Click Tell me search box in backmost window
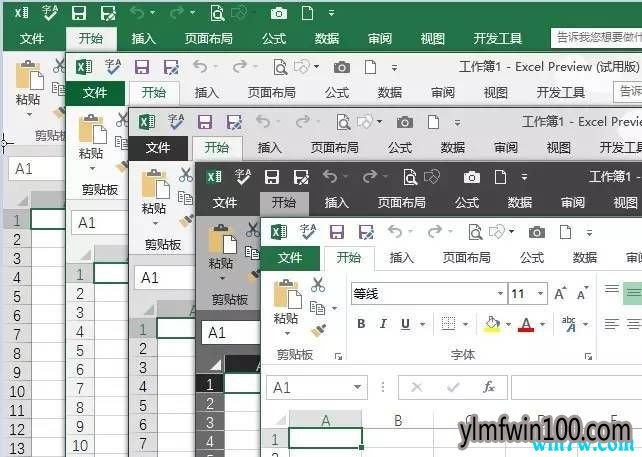This screenshot has height=457, width=642. (596, 38)
